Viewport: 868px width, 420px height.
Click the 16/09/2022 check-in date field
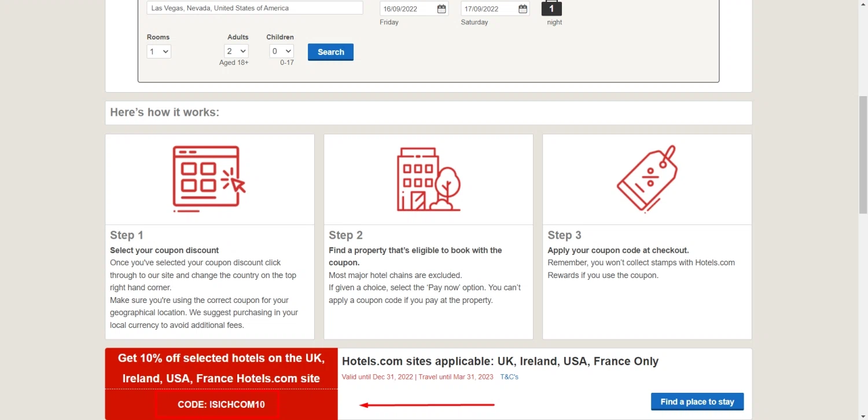414,9
